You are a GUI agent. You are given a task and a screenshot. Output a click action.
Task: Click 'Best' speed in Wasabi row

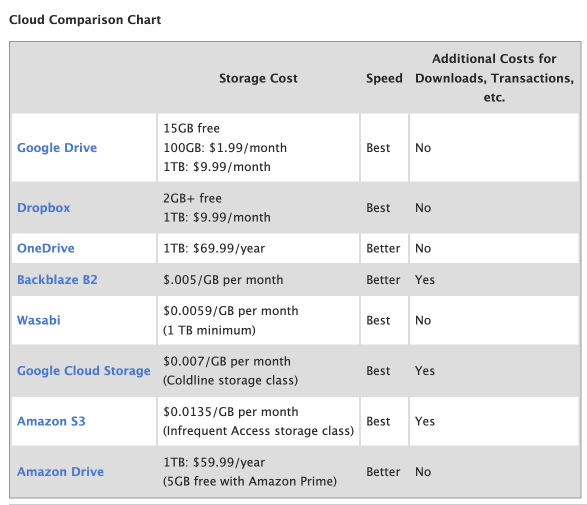[378, 320]
